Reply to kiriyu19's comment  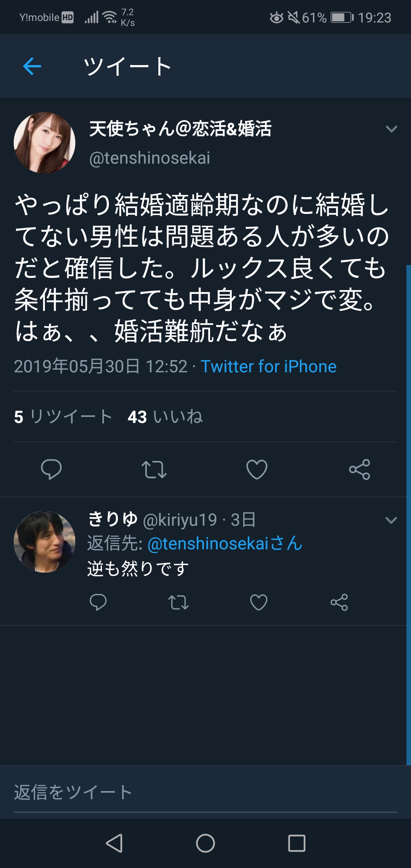point(98,602)
